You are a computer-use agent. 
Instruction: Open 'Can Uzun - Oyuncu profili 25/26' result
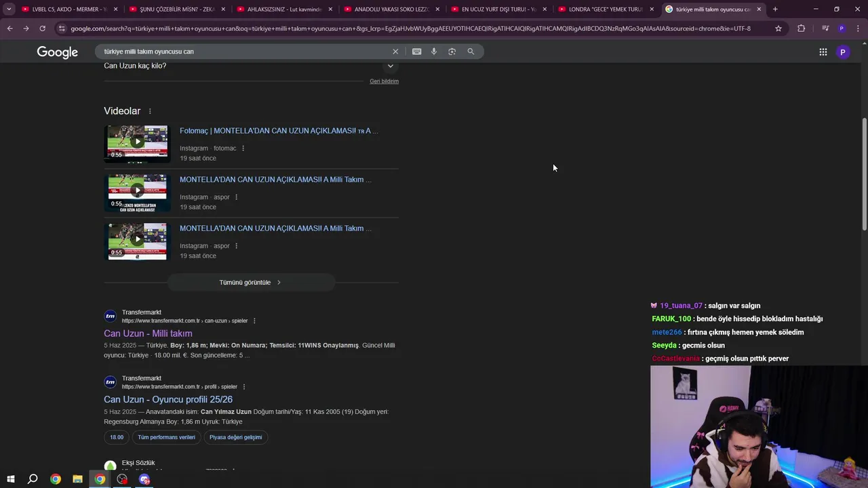click(x=168, y=400)
